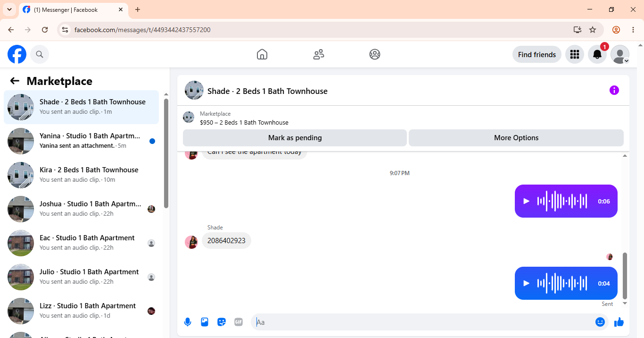Click the seen-by avatar above last clip
The width and height of the screenshot is (644, 338).
610,257
